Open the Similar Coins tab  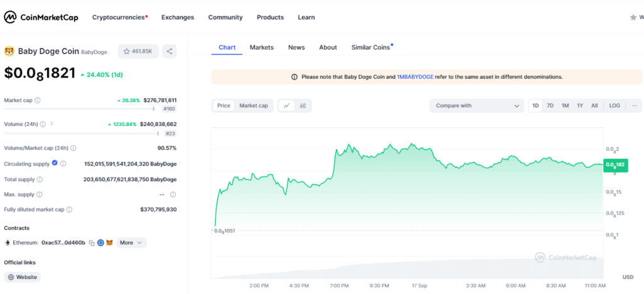[371, 47]
